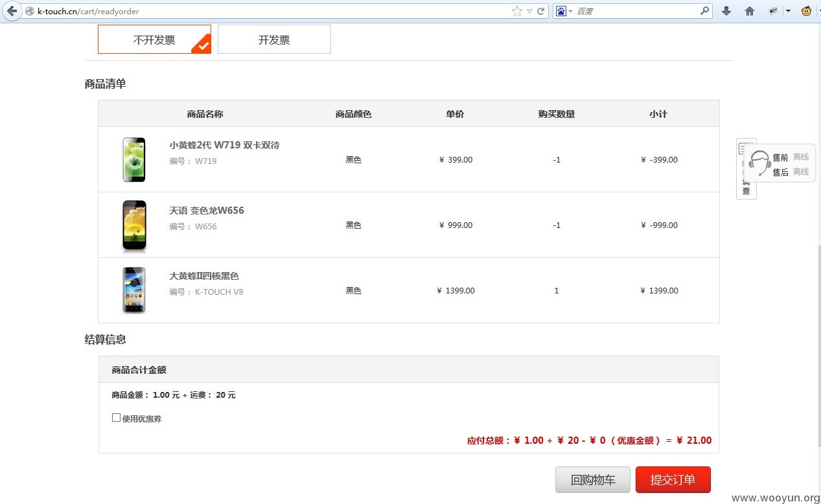Click the 回购物车 button
Viewport: 821px width, 504px height.
click(593, 480)
